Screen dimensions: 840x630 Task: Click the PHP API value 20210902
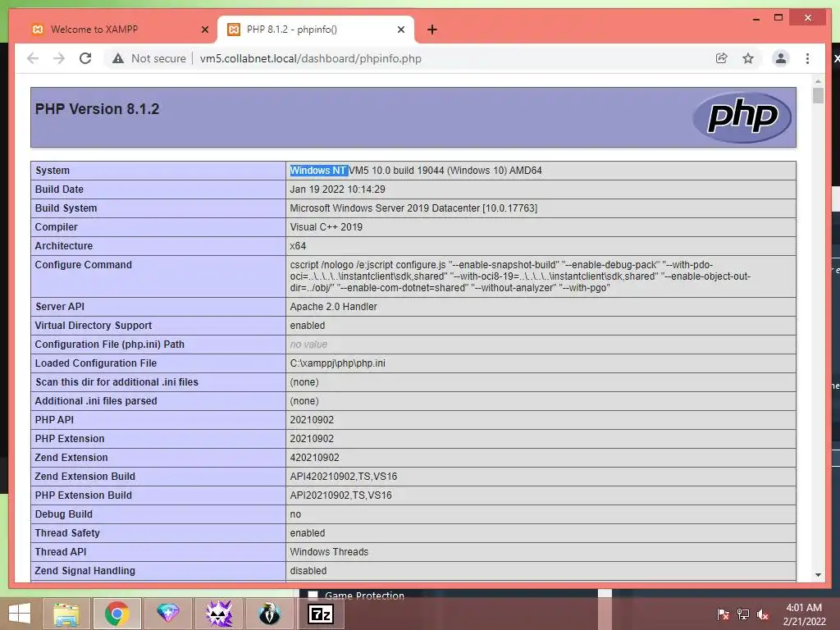312,419
